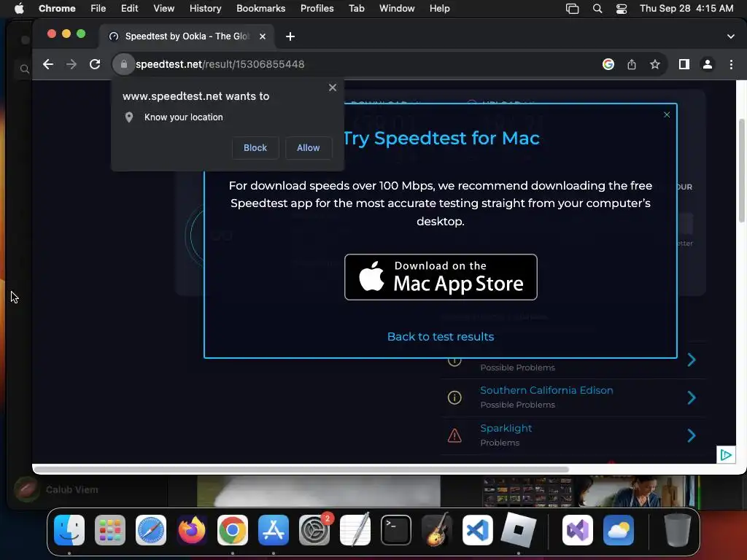Open the Chrome profile avatar
Screen dimensions: 747x560
coord(708,64)
